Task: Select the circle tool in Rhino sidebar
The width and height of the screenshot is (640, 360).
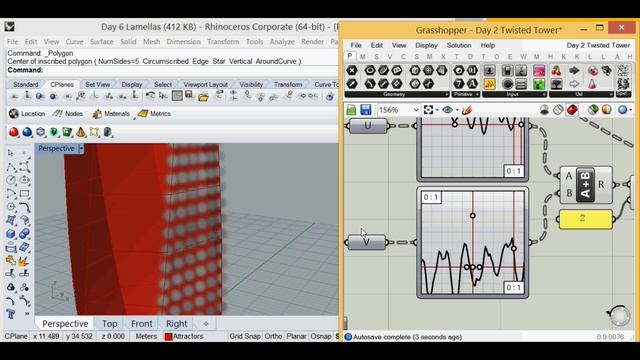Action: tap(11, 180)
